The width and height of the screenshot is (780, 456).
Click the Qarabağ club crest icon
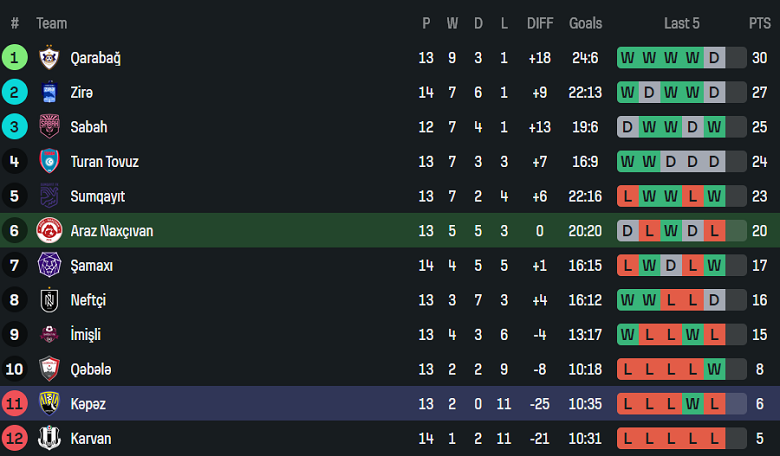coord(49,58)
